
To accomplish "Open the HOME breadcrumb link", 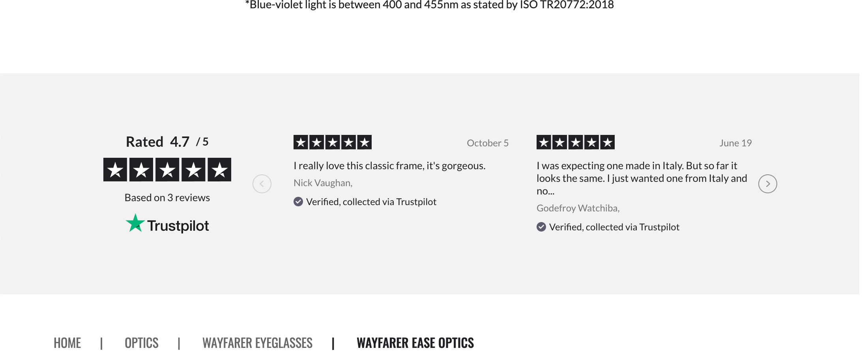I will click(67, 343).
